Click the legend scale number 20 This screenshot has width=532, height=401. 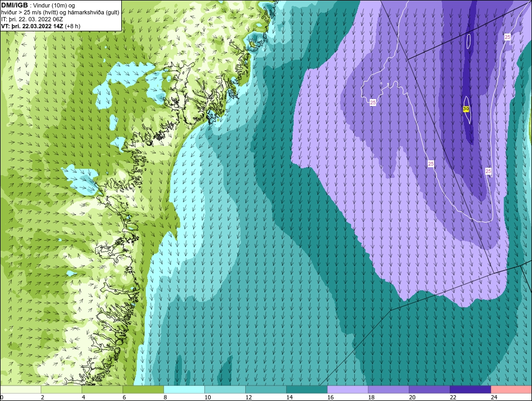tap(412, 397)
